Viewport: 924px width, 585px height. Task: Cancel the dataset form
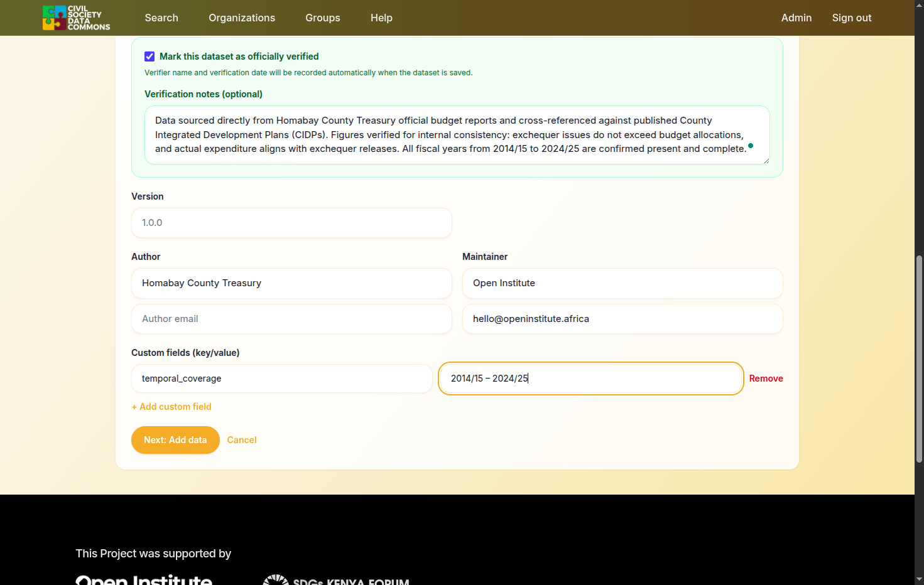click(242, 440)
